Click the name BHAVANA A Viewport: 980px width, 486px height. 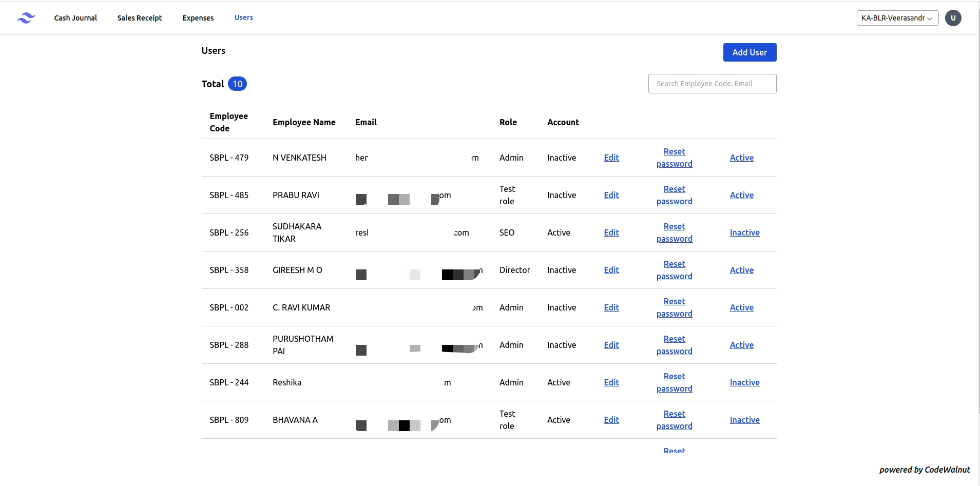295,420
